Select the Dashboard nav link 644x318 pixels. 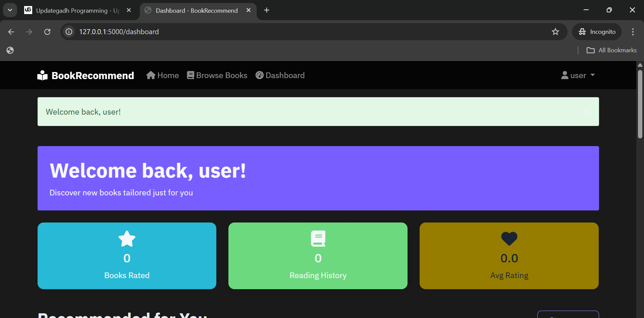(280, 75)
